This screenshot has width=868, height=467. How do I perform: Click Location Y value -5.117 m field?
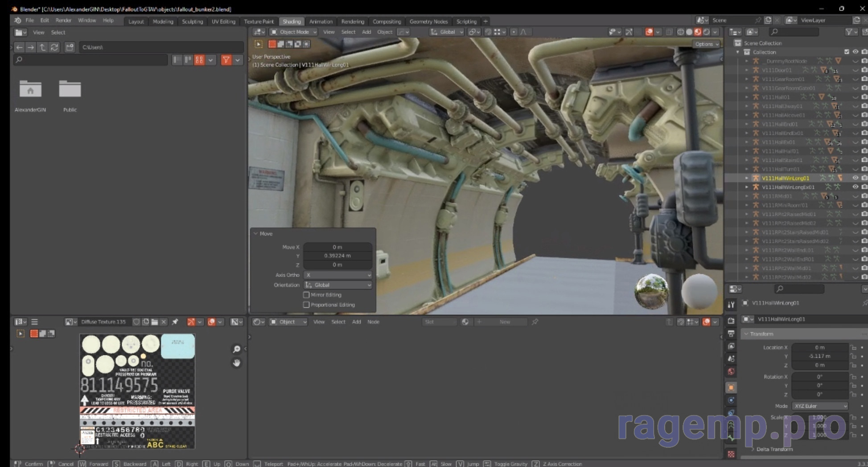[820, 356]
